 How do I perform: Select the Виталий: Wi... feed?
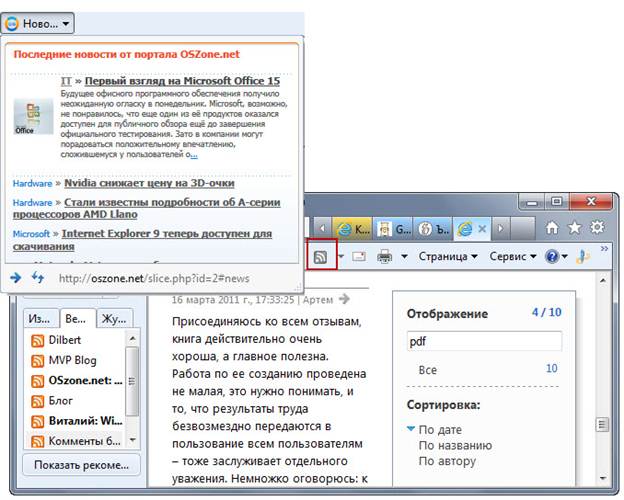point(76,421)
